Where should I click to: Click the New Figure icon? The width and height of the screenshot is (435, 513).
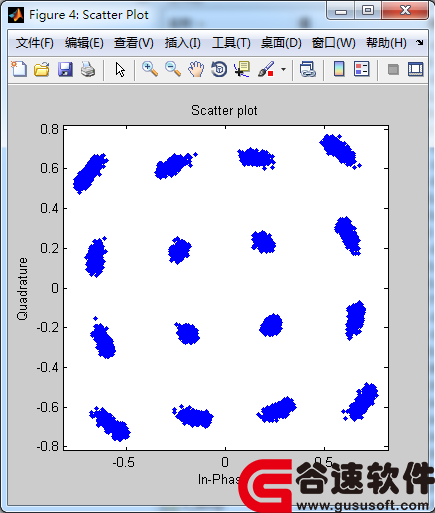19,69
